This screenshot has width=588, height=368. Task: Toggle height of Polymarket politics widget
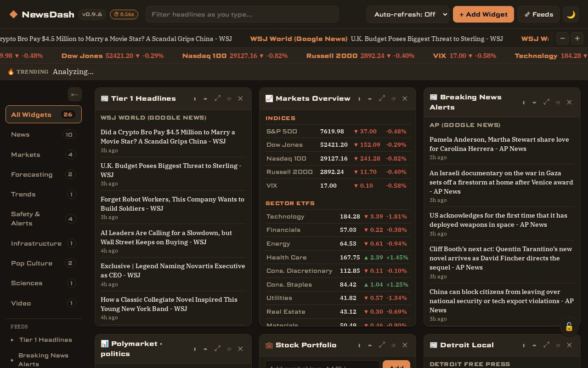pyautogui.click(x=195, y=349)
